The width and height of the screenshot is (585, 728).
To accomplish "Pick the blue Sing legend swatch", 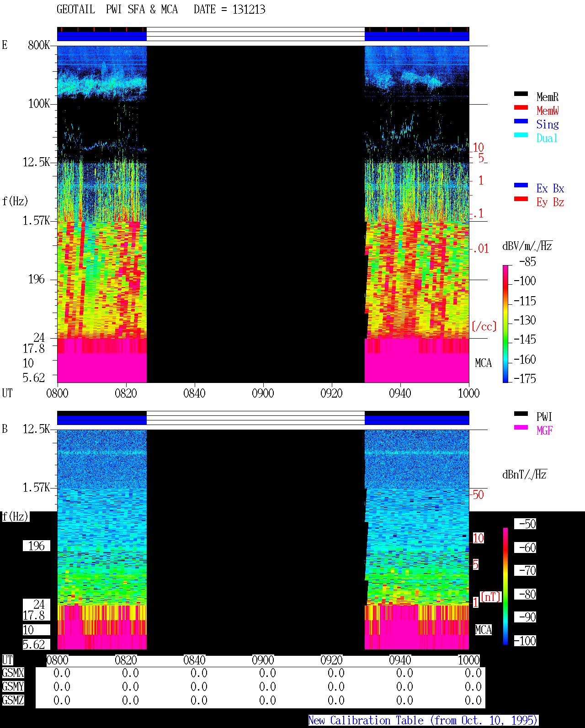I will [x=521, y=122].
